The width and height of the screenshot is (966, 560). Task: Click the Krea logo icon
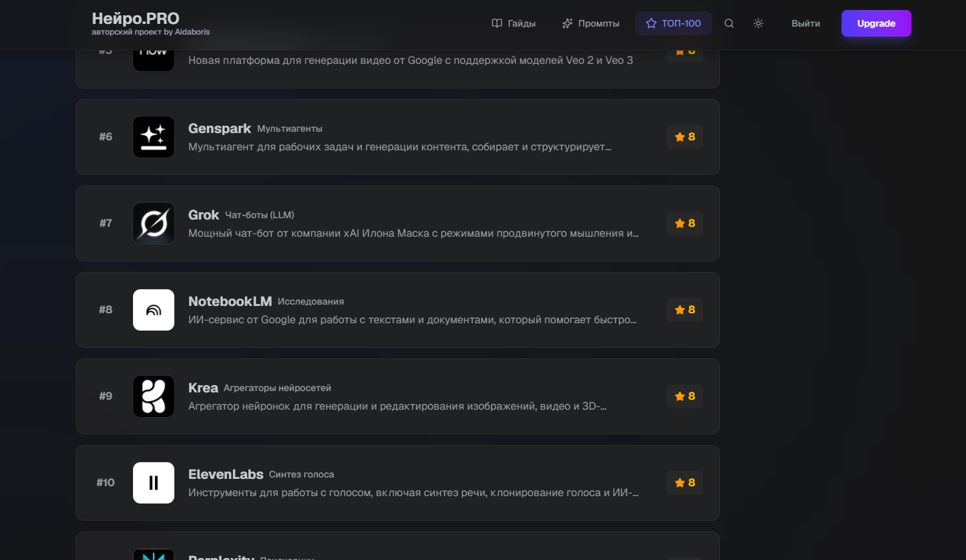point(154,396)
